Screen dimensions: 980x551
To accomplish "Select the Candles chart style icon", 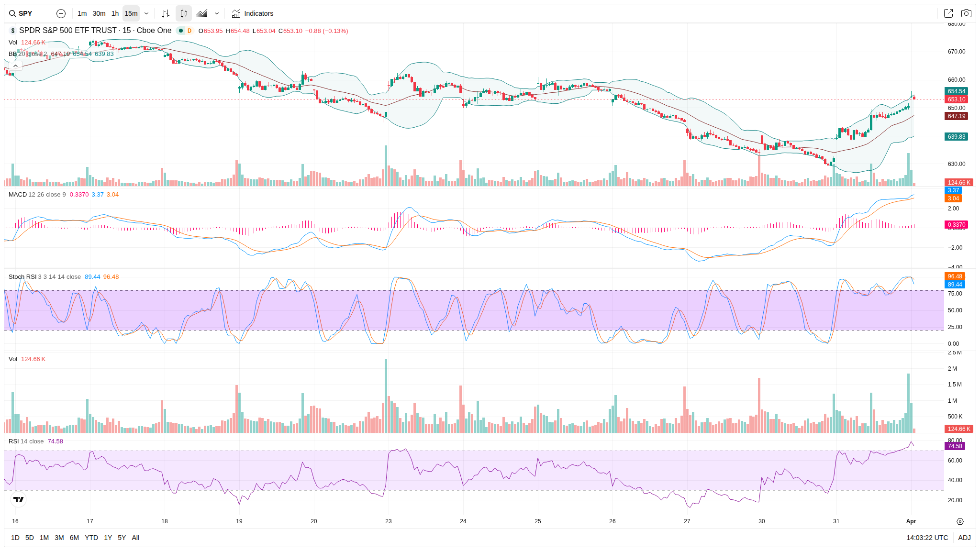I will pyautogui.click(x=184, y=13).
